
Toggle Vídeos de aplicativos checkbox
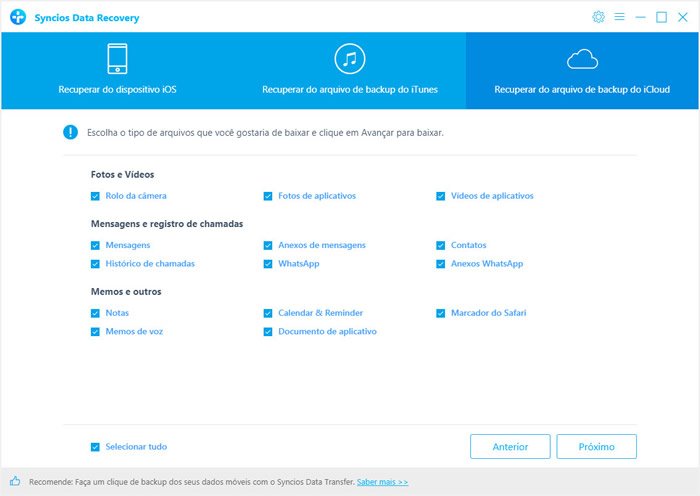[441, 196]
